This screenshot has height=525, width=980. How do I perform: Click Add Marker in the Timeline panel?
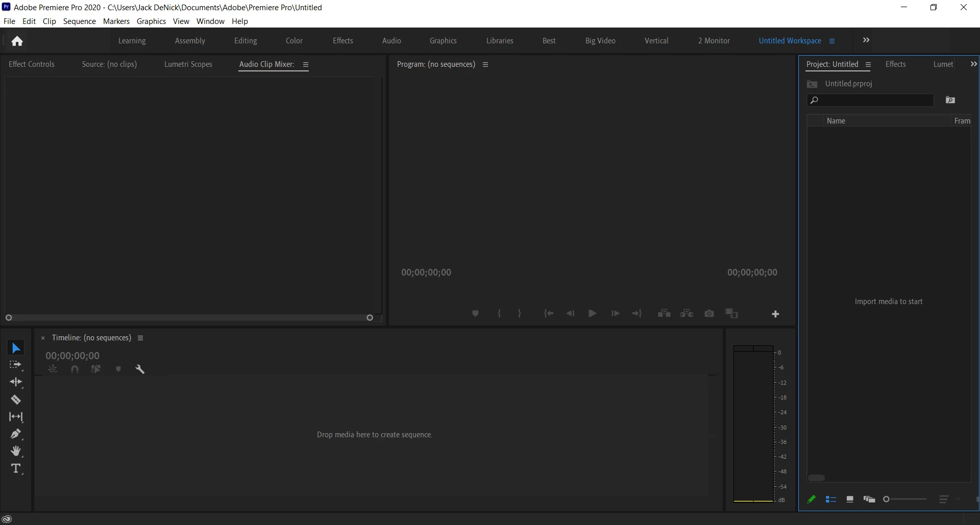pyautogui.click(x=118, y=369)
